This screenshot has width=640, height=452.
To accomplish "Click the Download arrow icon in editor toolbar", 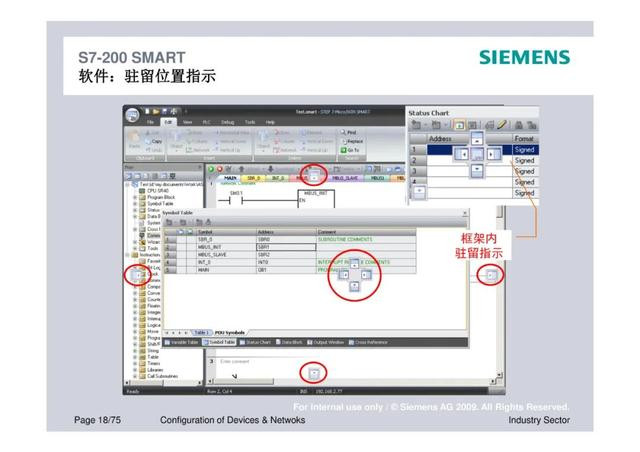I will [x=270, y=169].
